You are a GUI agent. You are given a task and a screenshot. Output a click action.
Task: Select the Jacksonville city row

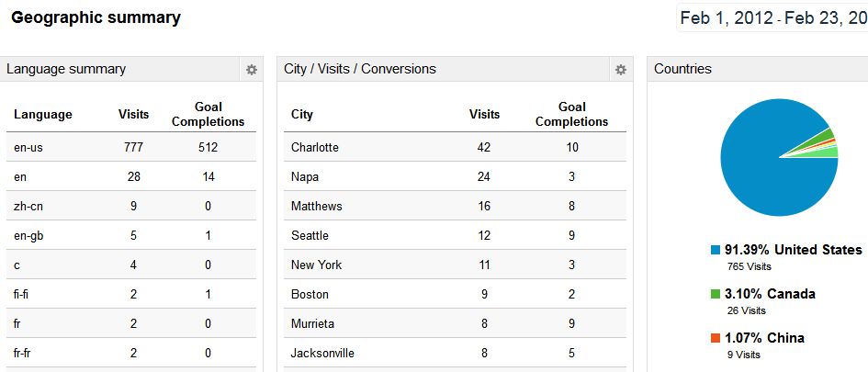pos(455,353)
